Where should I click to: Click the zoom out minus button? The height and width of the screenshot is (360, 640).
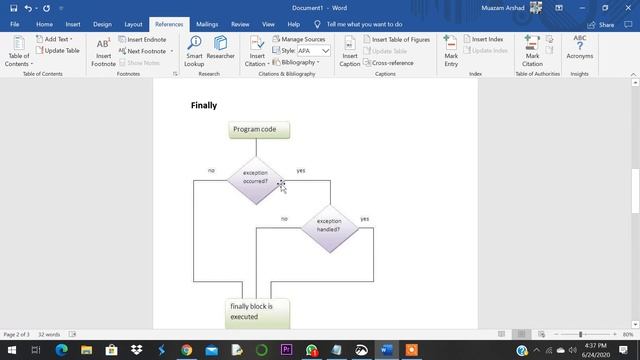click(556, 334)
